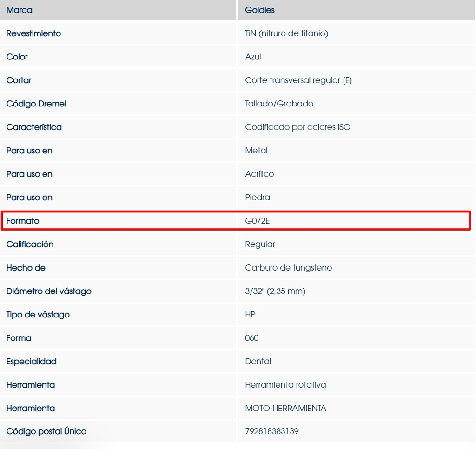Select the HP shank type value

[250, 315]
